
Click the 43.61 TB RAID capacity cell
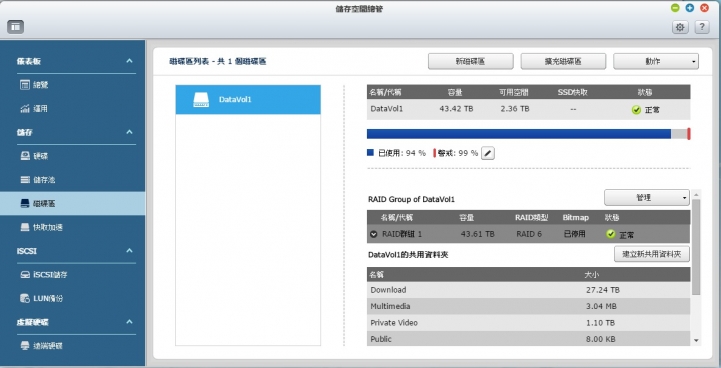pos(478,234)
